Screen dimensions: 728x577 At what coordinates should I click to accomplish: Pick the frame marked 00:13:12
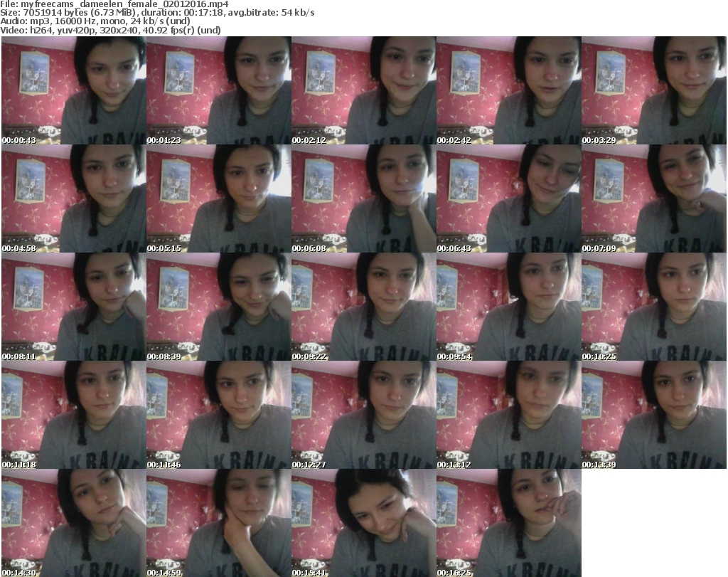(509, 415)
